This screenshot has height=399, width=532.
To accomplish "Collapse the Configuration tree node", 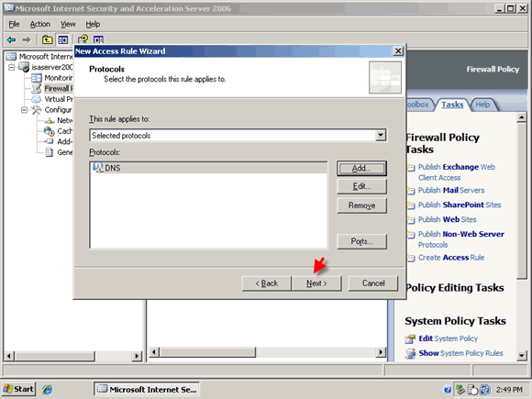I will (x=24, y=110).
